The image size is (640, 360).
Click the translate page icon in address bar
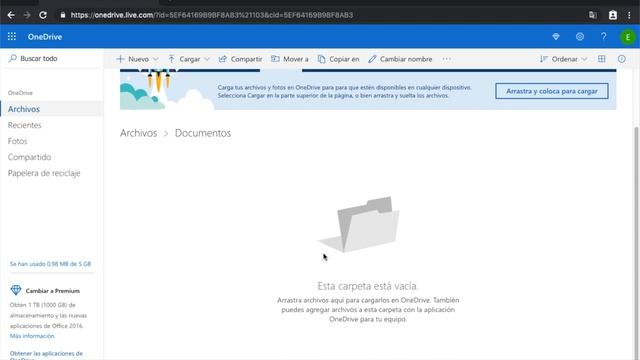coord(593,15)
